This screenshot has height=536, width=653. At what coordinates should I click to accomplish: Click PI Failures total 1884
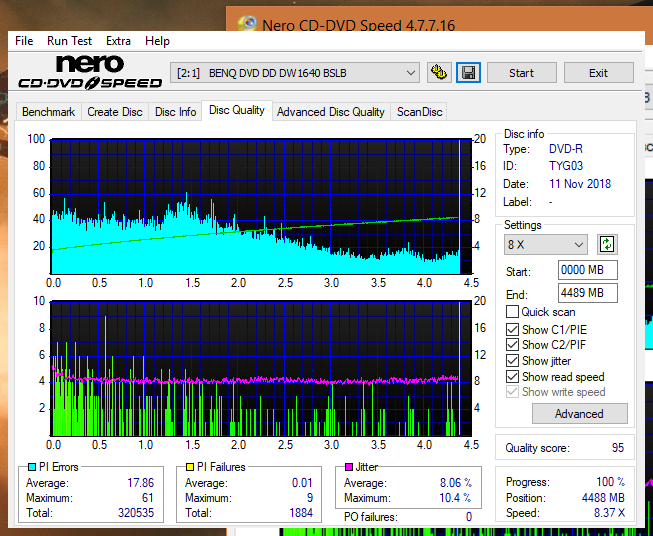click(x=301, y=512)
